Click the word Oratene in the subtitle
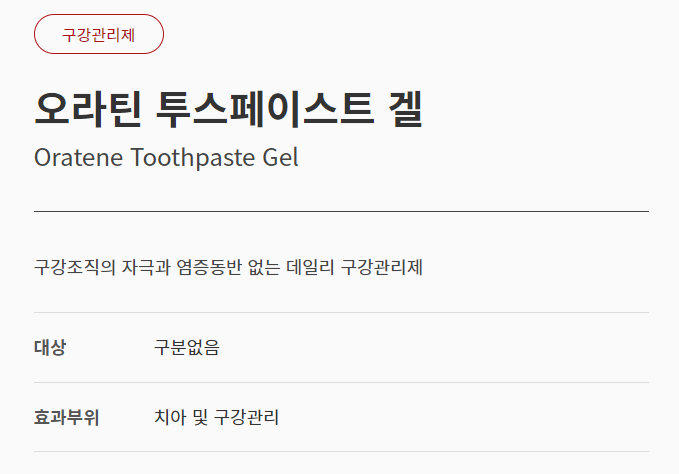Viewport: 679px width, 474px height. coord(78,158)
